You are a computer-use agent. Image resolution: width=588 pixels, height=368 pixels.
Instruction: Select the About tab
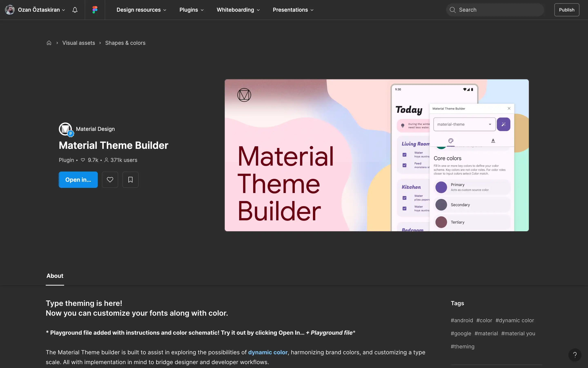pos(55,276)
